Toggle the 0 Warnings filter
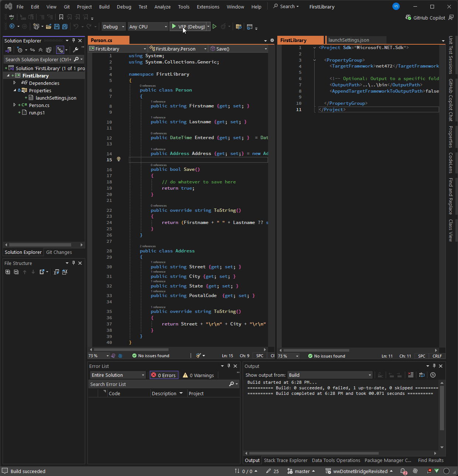 pyautogui.click(x=198, y=375)
